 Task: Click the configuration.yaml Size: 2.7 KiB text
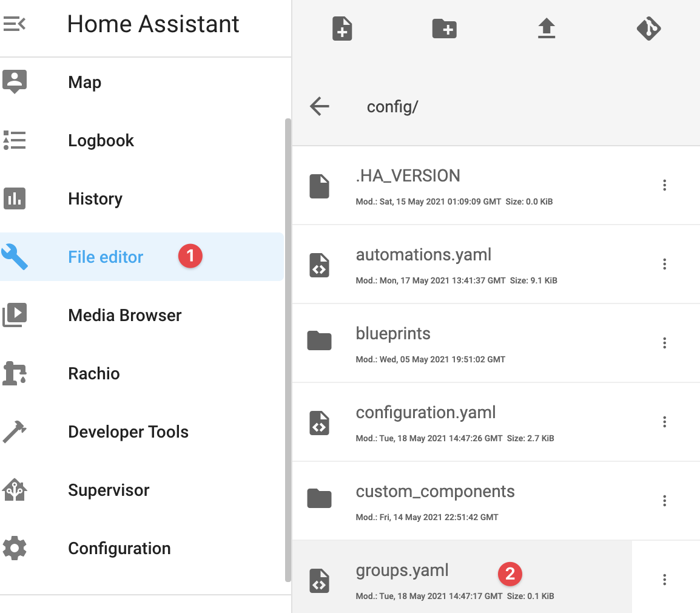tap(530, 438)
